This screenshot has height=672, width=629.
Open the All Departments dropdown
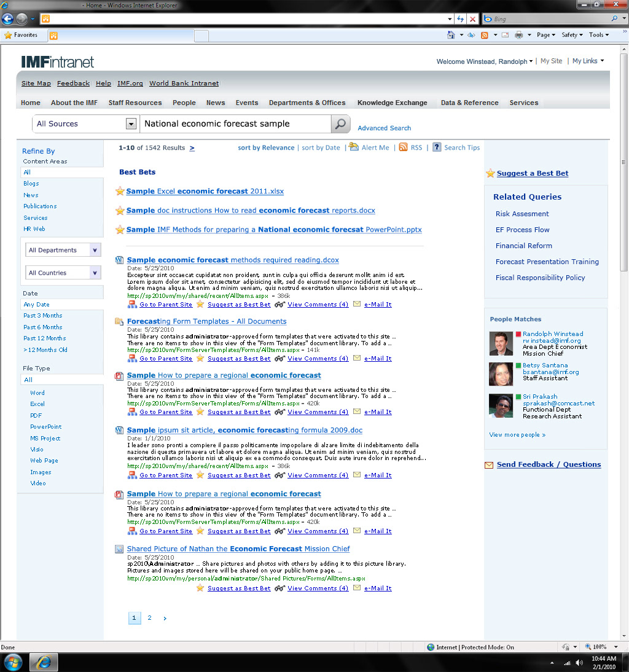pyautogui.click(x=95, y=250)
